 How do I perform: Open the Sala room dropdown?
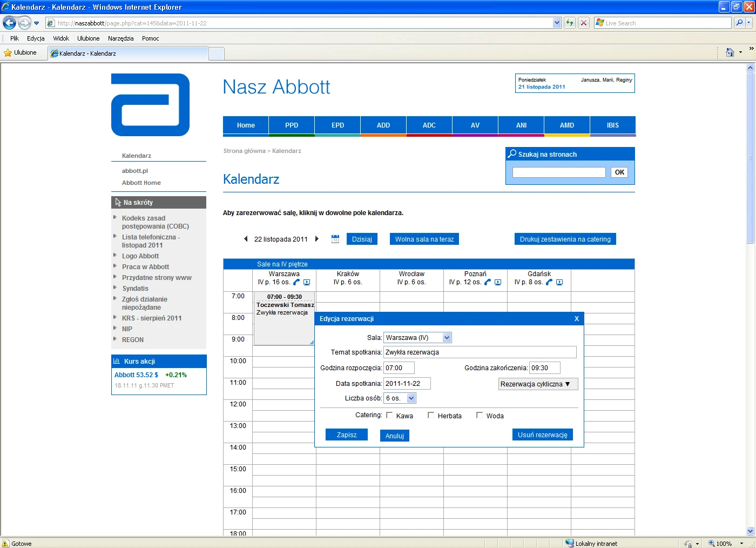[447, 337]
